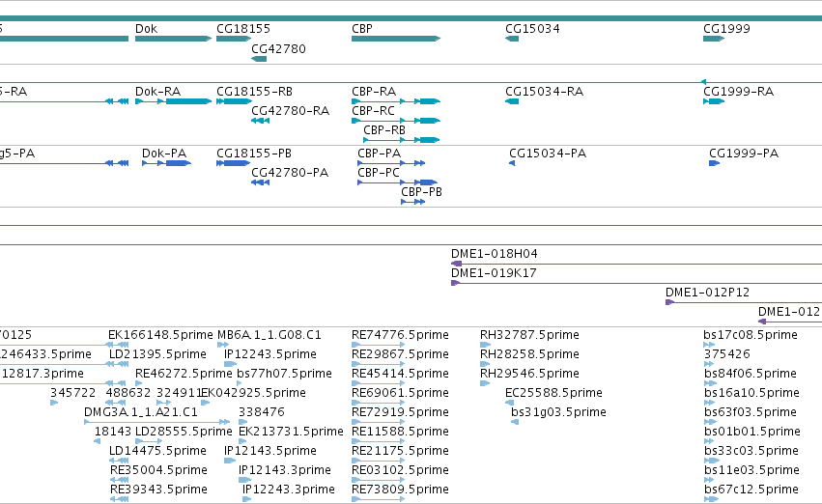Click IP12243.5prime EST label
The height and width of the screenshot is (504, 822).
click(270, 354)
